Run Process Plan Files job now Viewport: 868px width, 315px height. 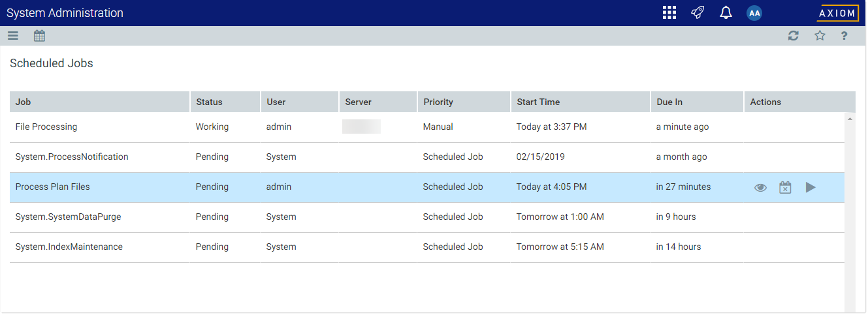point(811,187)
